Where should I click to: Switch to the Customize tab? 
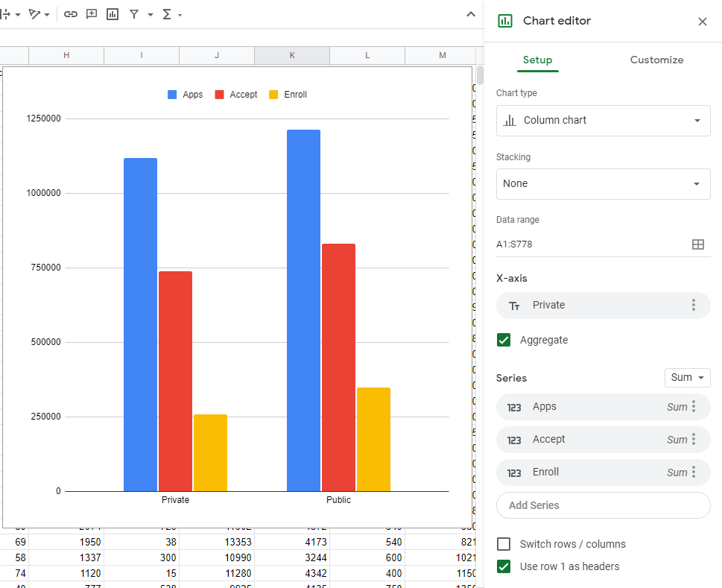[x=656, y=60]
